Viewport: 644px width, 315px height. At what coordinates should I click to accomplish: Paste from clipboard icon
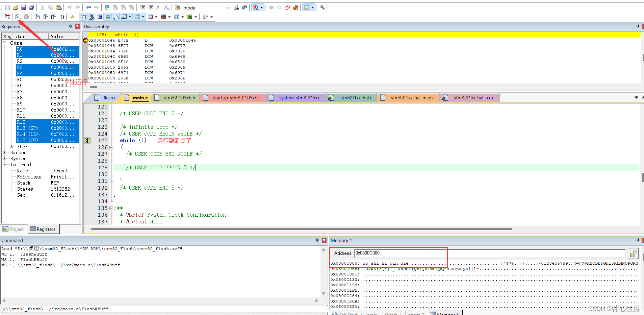(x=59, y=7)
